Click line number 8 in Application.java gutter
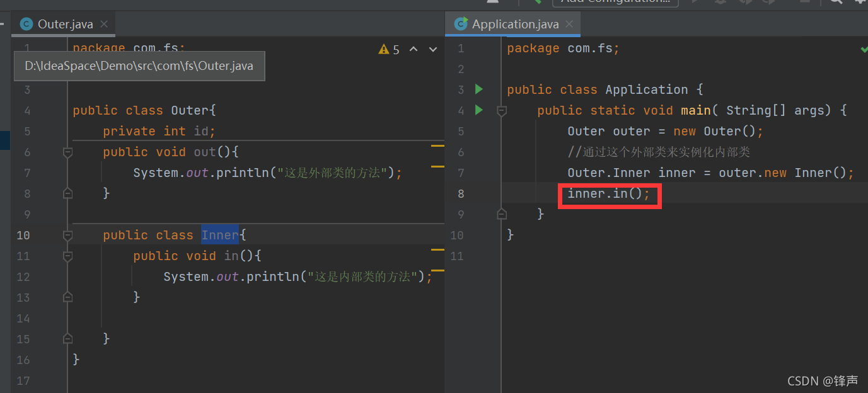868x393 pixels. tap(461, 193)
